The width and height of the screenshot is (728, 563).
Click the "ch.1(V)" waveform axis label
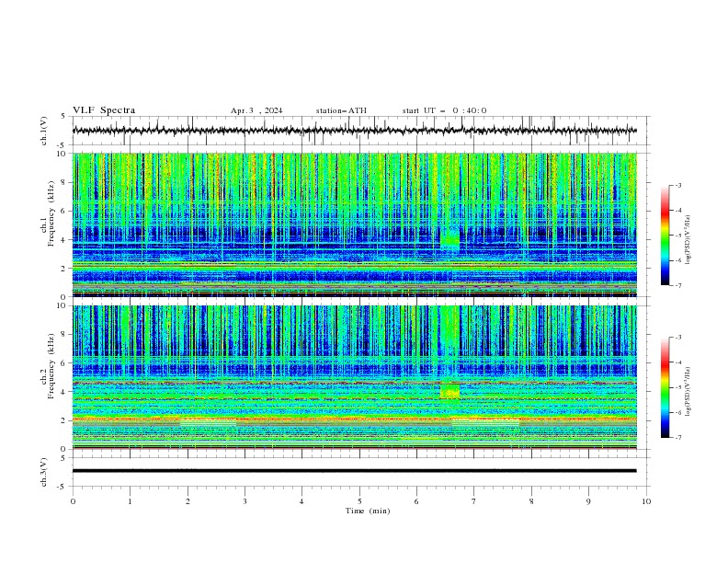pyautogui.click(x=44, y=131)
